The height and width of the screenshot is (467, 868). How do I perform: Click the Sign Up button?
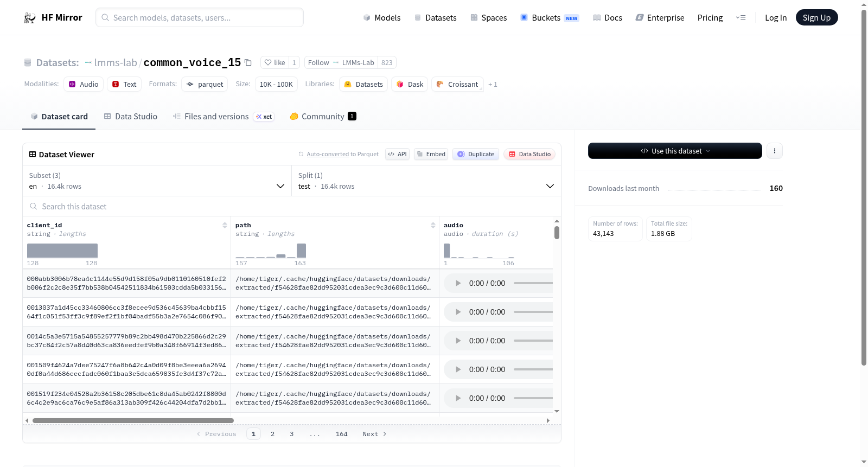click(816, 18)
